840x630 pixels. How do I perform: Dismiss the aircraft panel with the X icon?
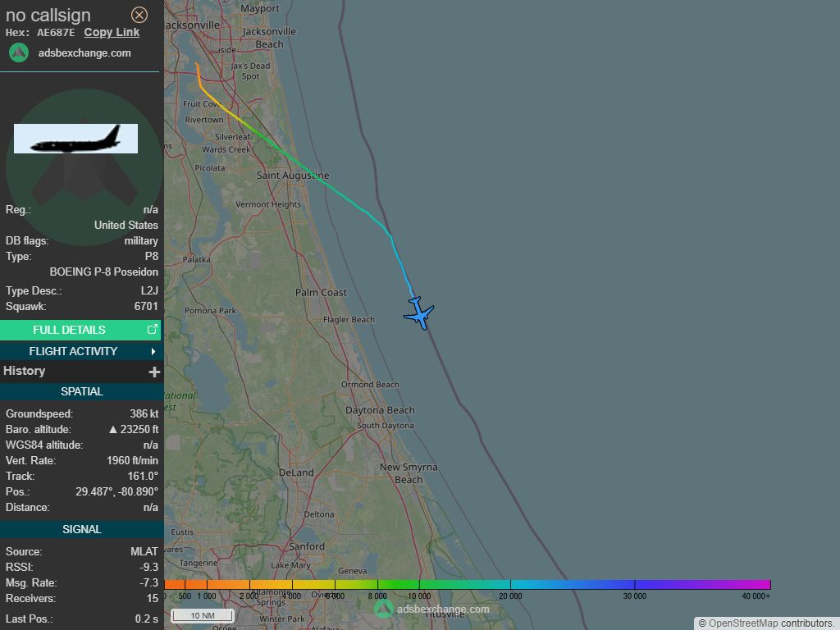(139, 15)
